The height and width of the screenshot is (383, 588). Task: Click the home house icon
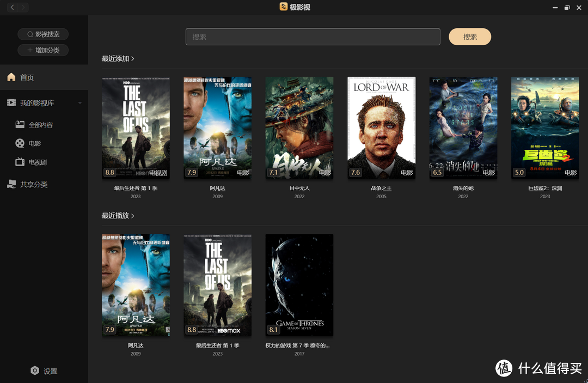11,77
